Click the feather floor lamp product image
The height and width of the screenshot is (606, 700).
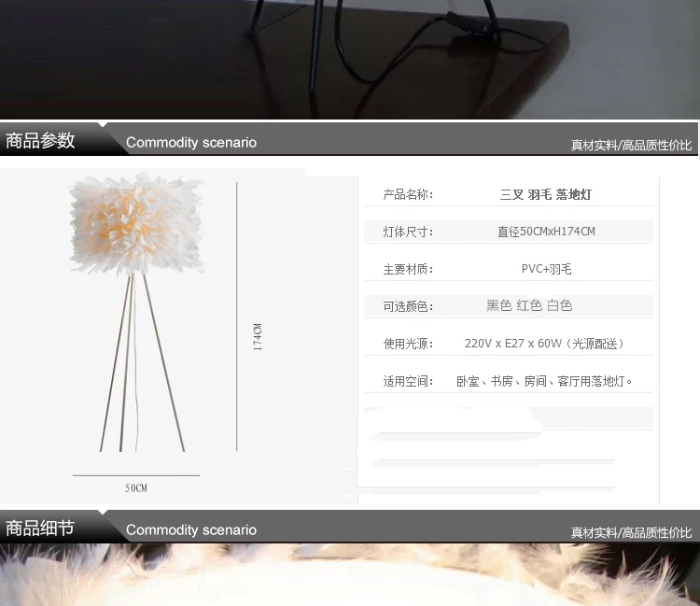click(x=137, y=312)
